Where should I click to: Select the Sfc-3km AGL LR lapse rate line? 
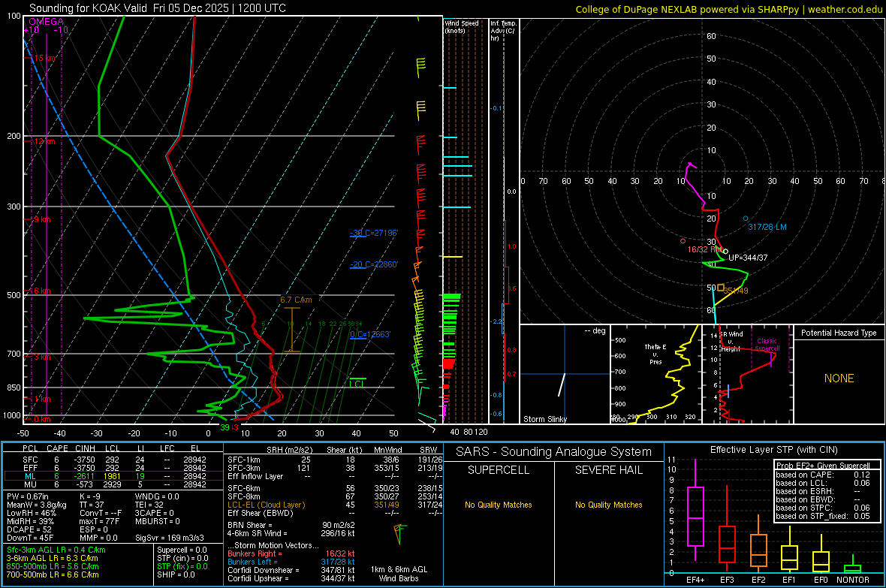[56, 550]
